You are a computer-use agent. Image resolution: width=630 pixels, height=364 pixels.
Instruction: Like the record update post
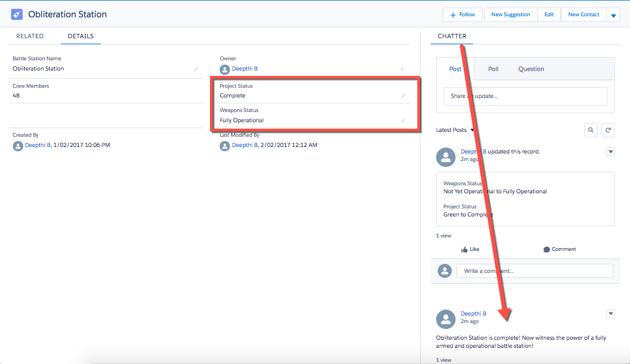[x=470, y=249]
